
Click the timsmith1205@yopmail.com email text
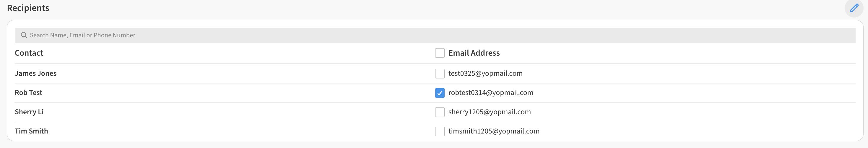tap(493, 131)
